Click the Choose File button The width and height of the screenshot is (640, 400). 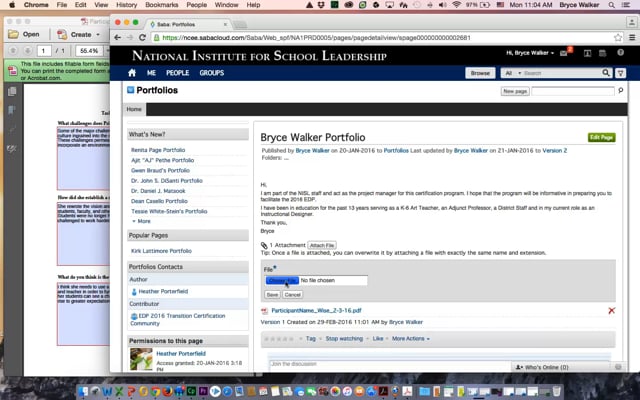282,280
